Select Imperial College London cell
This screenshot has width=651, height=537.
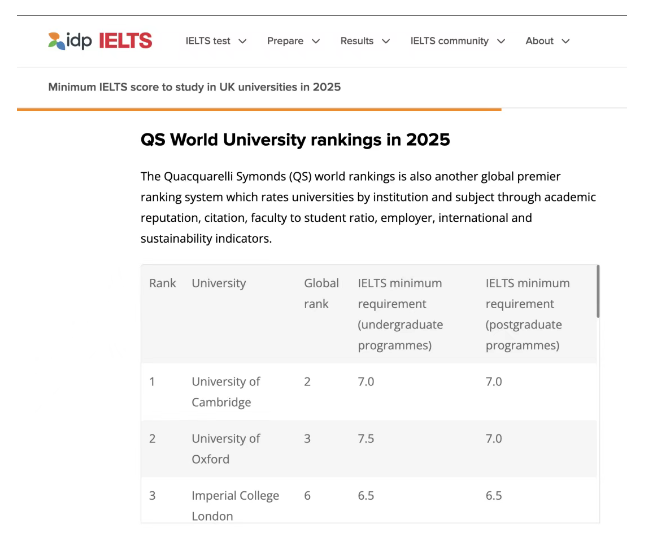pos(235,505)
